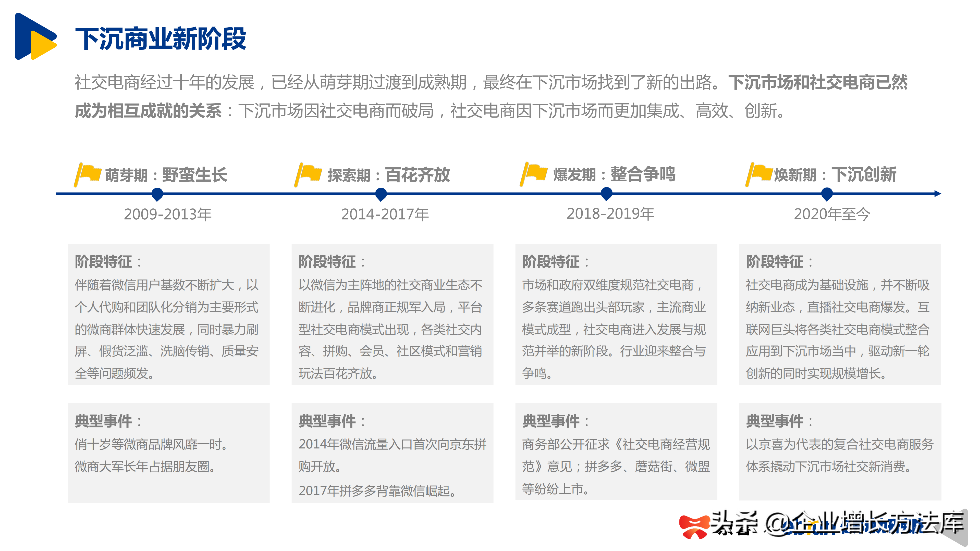The image size is (980, 551).
Task: Click the 阶段特征 box under 2009-2013年
Action: coord(168,315)
